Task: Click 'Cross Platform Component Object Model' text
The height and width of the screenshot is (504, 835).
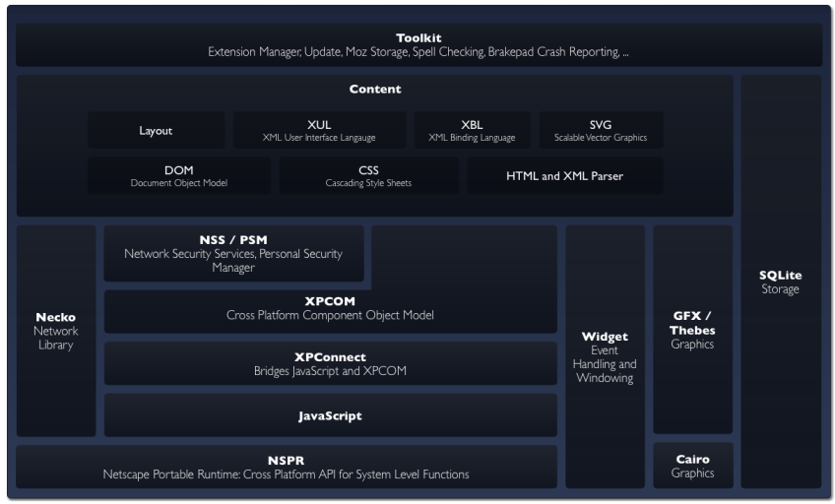Action: (330, 315)
